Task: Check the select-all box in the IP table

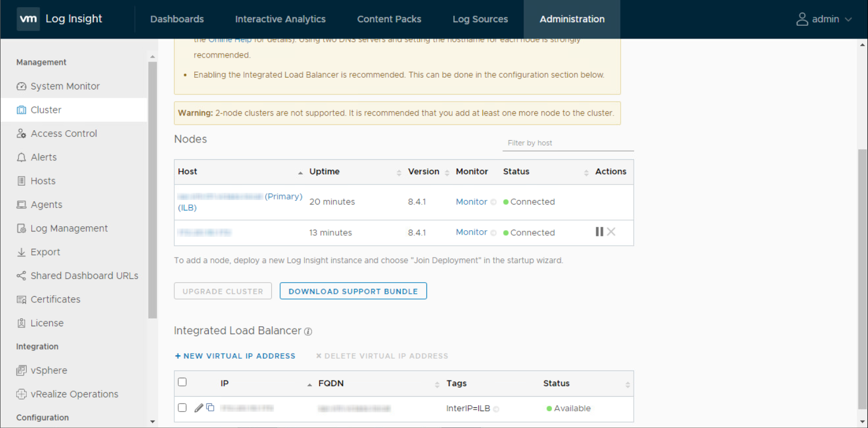Action: pyautogui.click(x=182, y=382)
